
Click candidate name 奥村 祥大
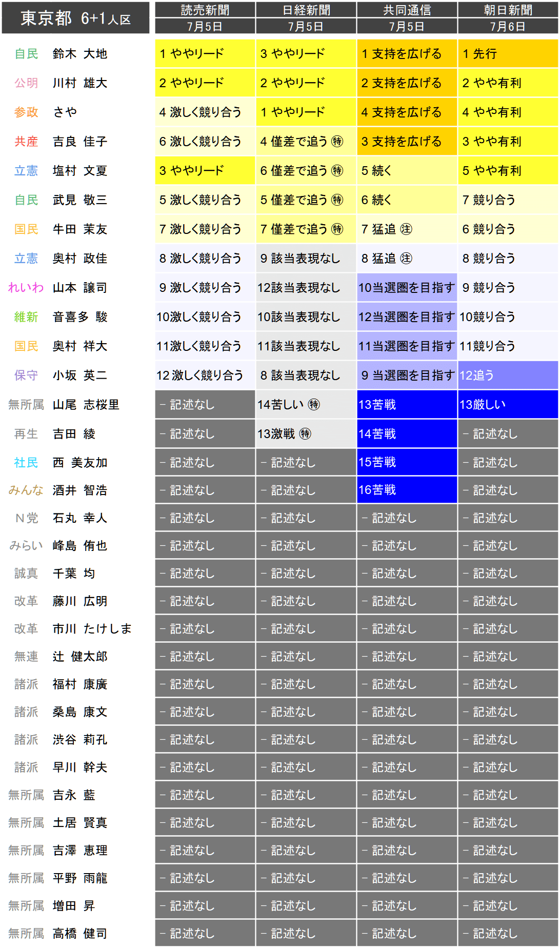(x=80, y=346)
